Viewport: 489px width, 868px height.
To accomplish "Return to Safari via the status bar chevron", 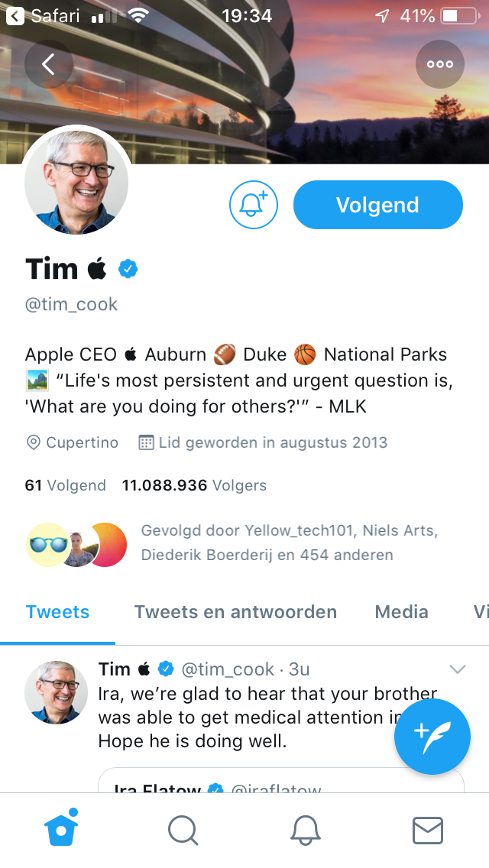I will tap(14, 15).
